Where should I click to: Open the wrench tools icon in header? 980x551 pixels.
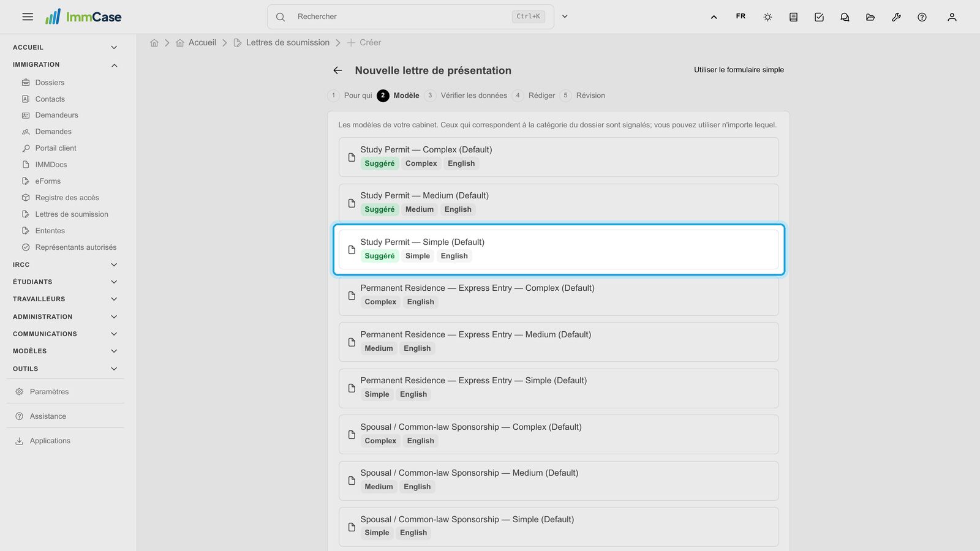896,17
